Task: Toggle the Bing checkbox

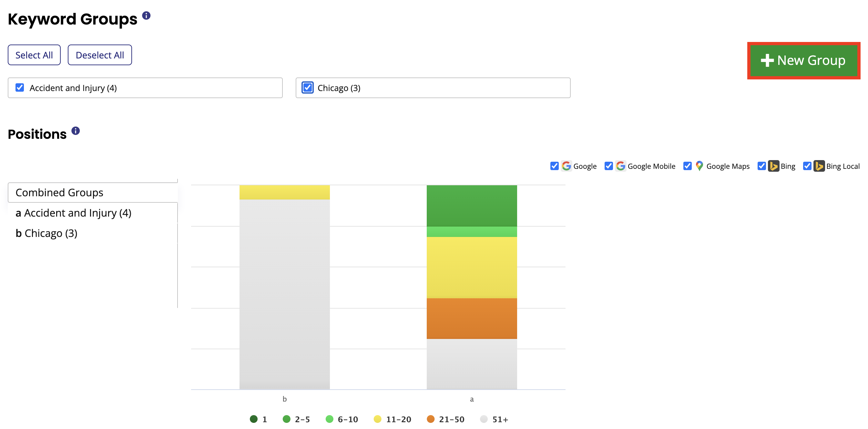Action: pos(761,166)
